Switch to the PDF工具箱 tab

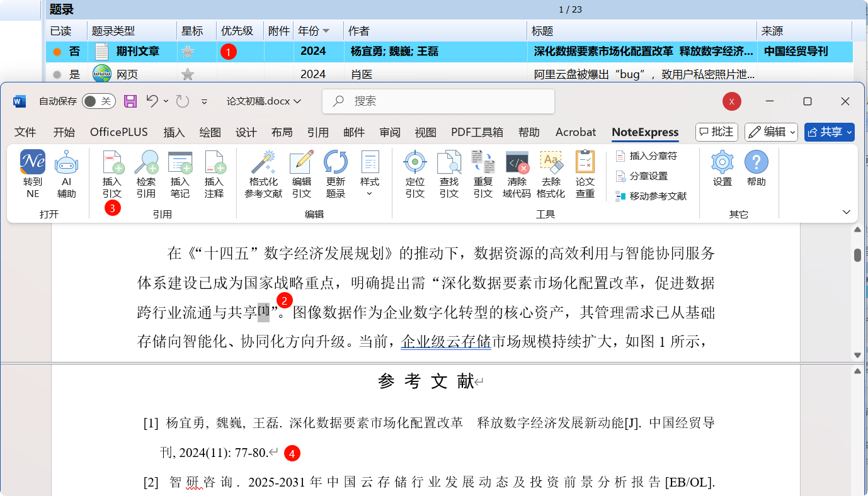(477, 132)
